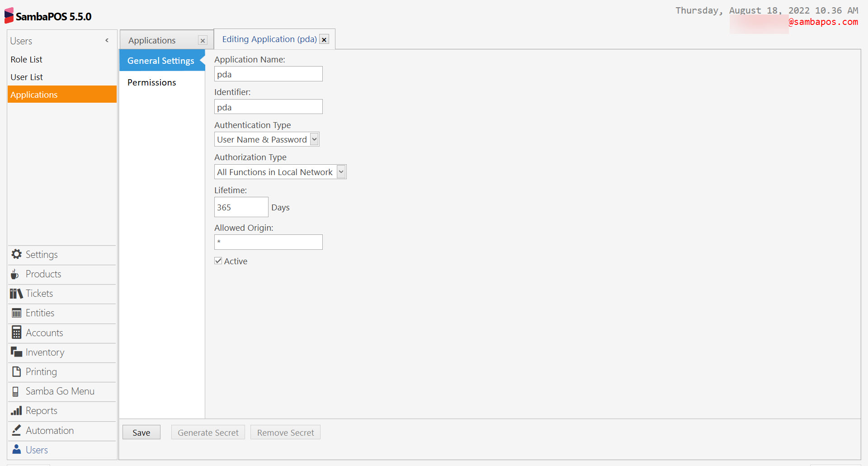868x466 pixels.
Task: Click the Entities section icon
Action: pos(16,313)
